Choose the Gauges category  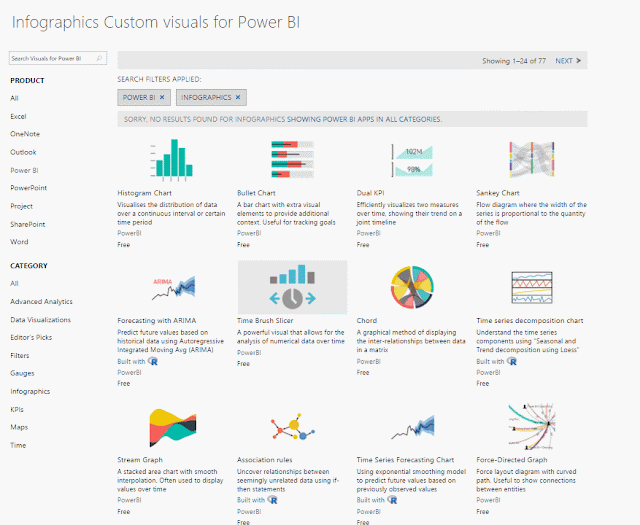click(22, 373)
